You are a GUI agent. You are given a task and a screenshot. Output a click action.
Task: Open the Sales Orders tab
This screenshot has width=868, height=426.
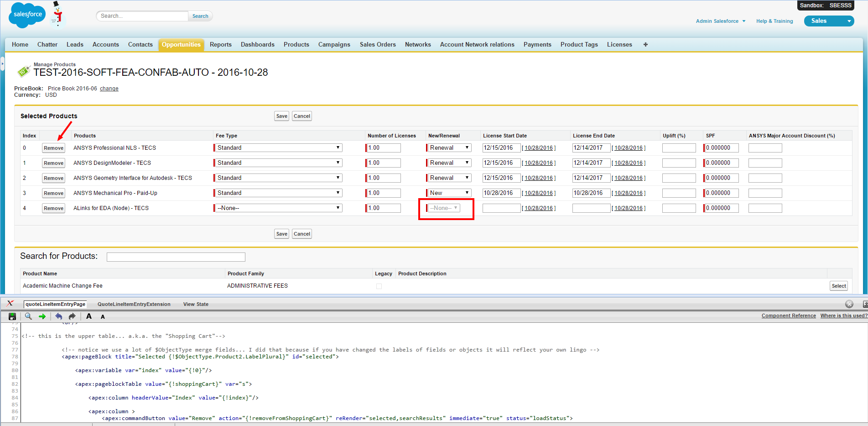[378, 45]
